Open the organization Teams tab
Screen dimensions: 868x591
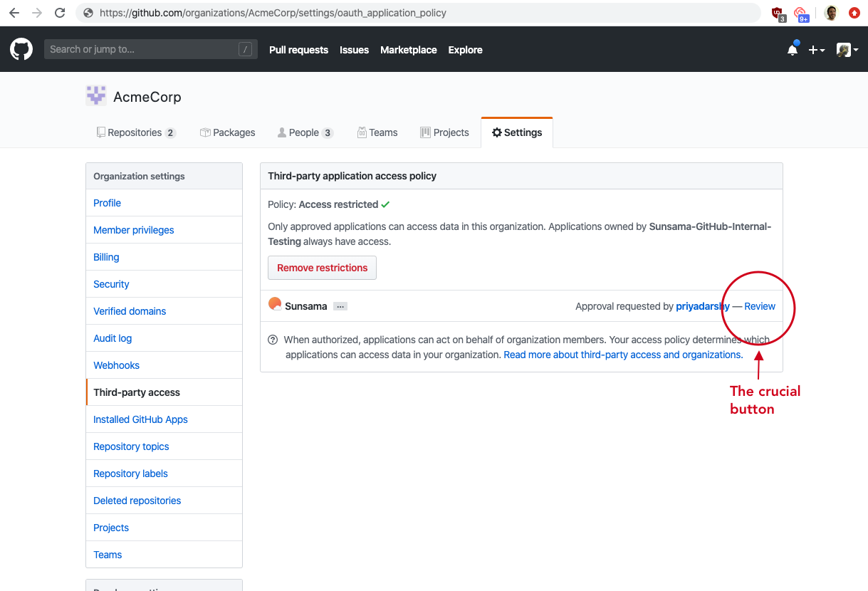click(x=377, y=132)
